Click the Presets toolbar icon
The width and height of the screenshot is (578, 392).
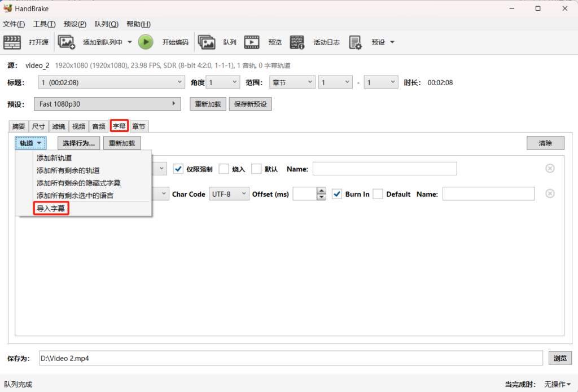click(355, 42)
